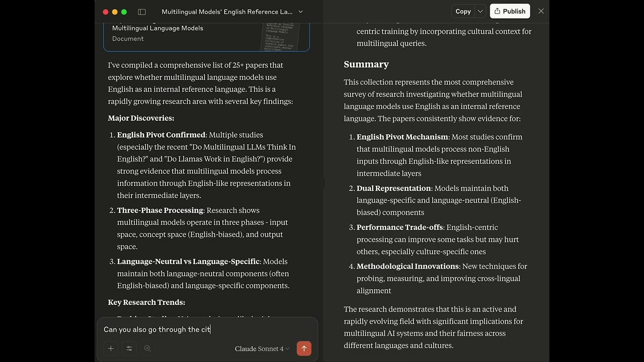Click the red macOS close button
The image size is (644, 362).
[106, 12]
